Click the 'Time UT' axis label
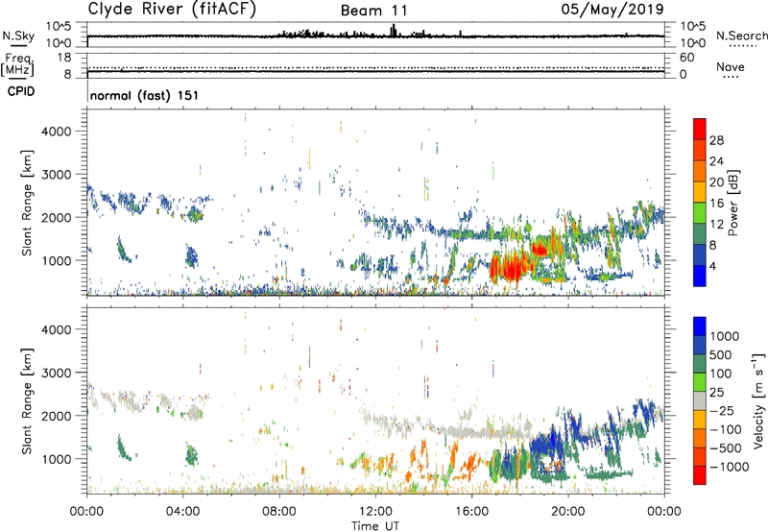768x532 pixels. pyautogui.click(x=375, y=526)
